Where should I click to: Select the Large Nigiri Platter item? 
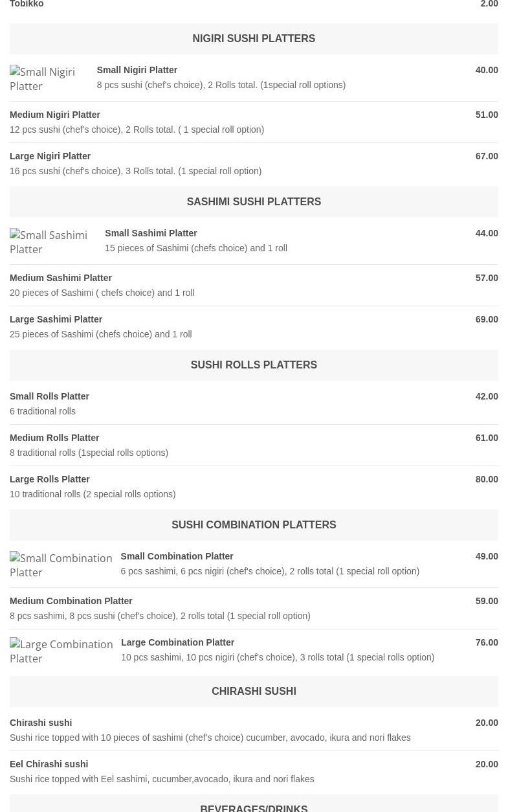click(50, 156)
